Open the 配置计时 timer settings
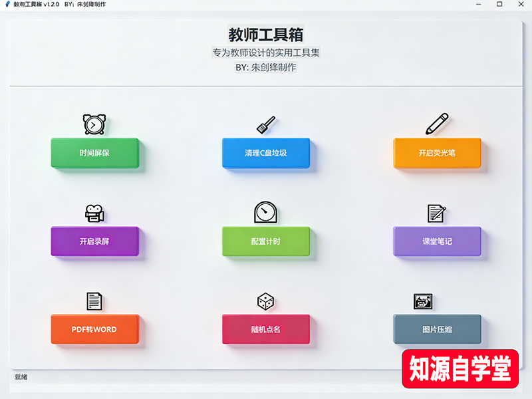This screenshot has width=532, height=399. [x=266, y=241]
